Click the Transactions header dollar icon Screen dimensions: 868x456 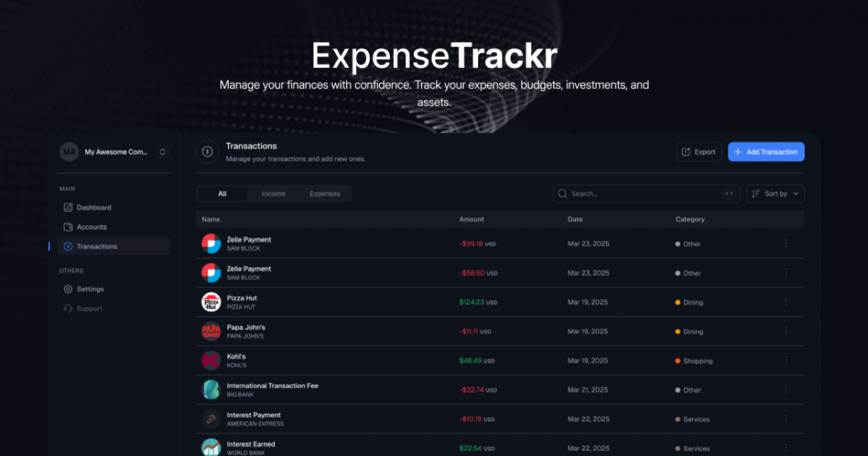point(207,151)
